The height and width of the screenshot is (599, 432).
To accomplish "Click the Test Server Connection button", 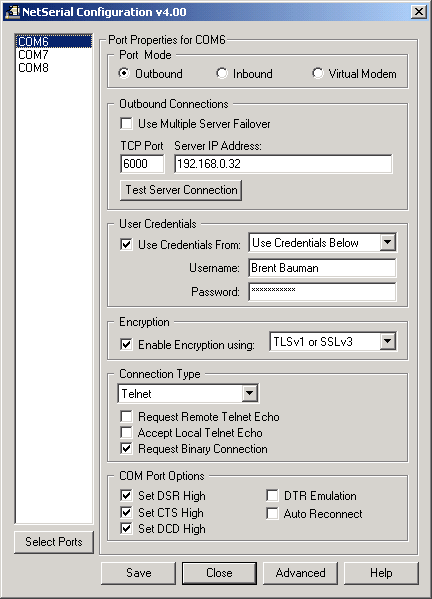I will (181, 190).
